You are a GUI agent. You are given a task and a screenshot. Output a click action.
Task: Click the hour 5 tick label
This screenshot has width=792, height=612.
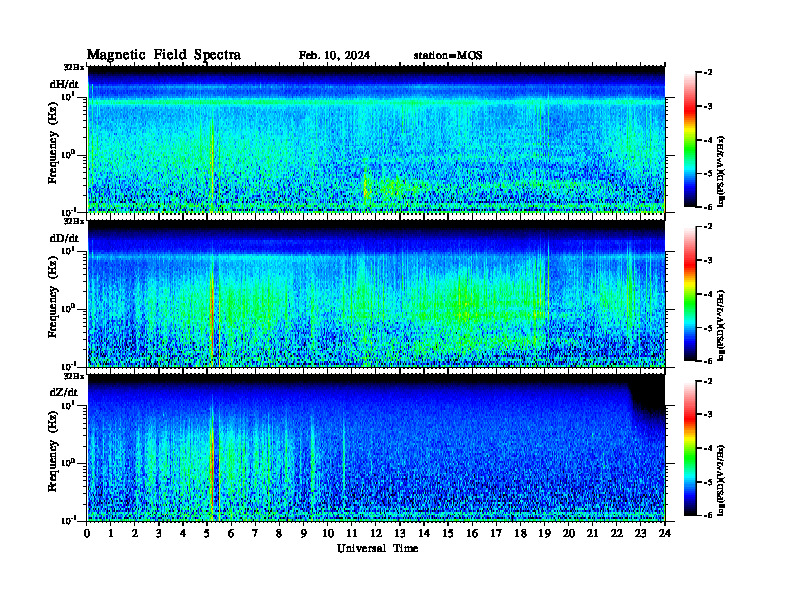[x=207, y=534]
